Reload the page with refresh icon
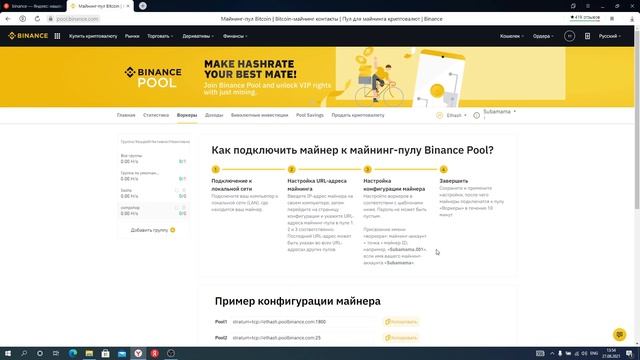Viewport: 640px width, 360px height. tap(37, 19)
